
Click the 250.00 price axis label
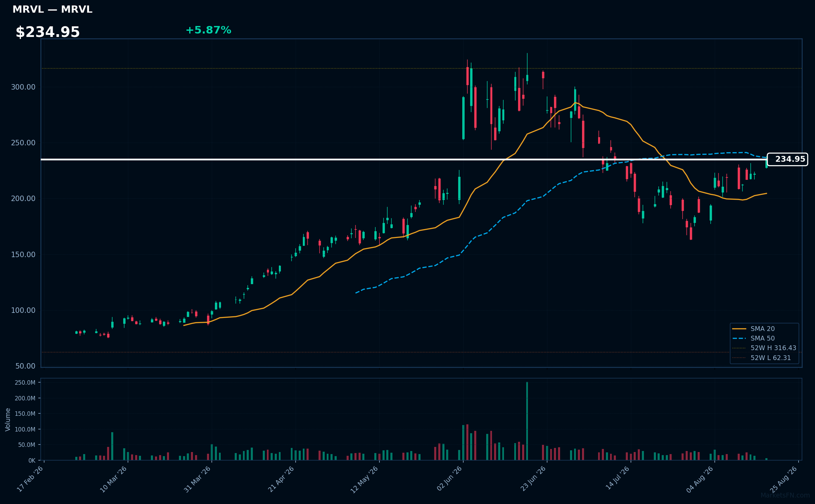pos(23,143)
